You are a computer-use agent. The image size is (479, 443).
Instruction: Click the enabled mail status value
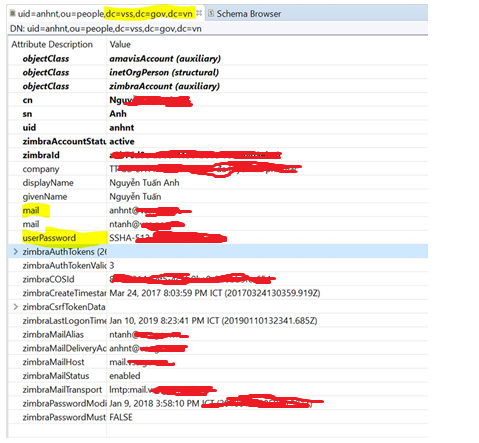click(125, 376)
